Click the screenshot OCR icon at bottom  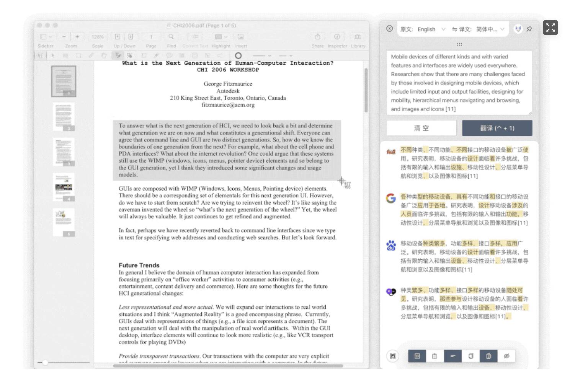[392, 356]
